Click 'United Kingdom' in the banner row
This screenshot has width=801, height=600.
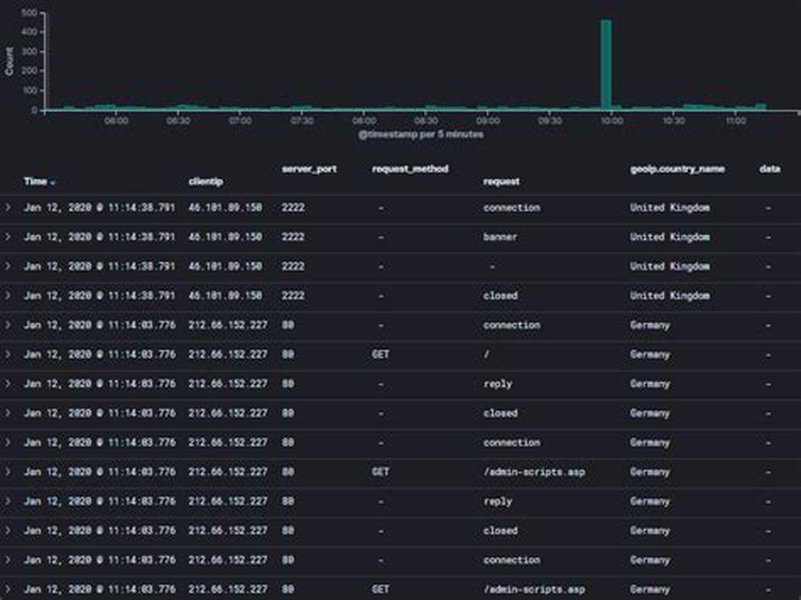(669, 237)
